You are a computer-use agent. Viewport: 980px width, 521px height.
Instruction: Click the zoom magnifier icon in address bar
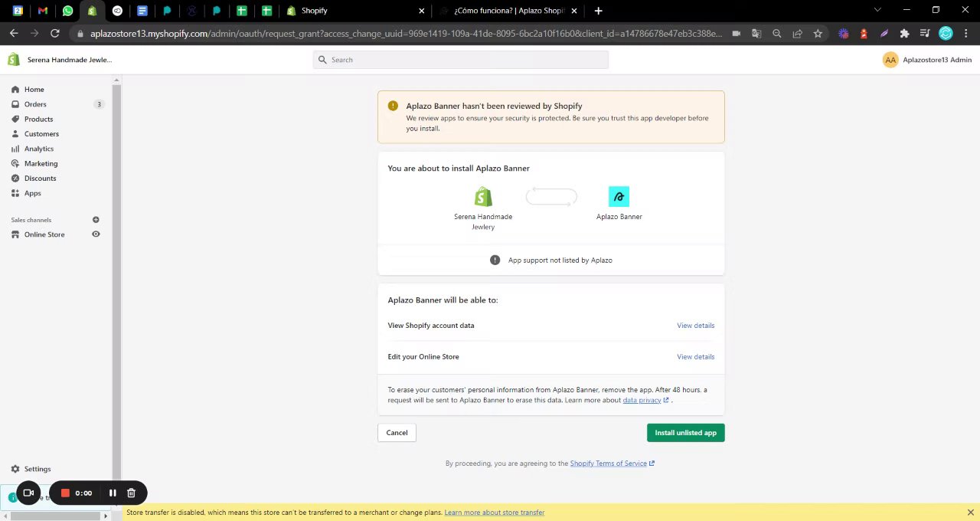[777, 34]
